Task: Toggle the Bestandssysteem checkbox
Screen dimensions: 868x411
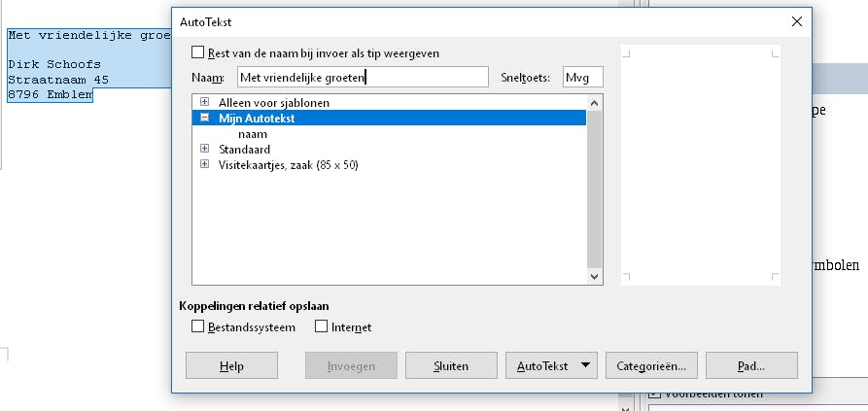Action: click(x=198, y=327)
